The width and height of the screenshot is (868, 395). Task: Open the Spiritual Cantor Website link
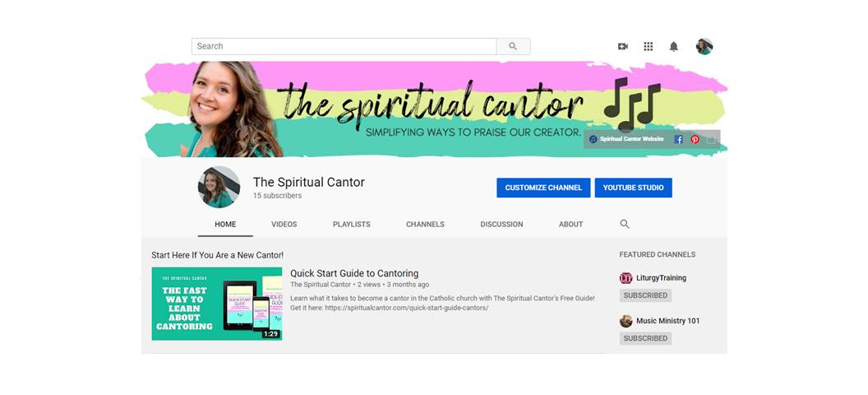pyautogui.click(x=626, y=139)
